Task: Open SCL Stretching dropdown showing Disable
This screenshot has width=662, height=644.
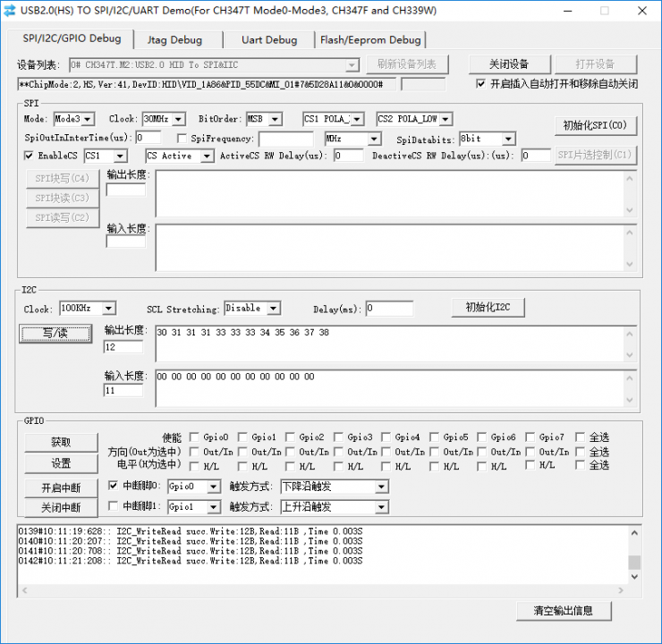Action: pos(252,309)
